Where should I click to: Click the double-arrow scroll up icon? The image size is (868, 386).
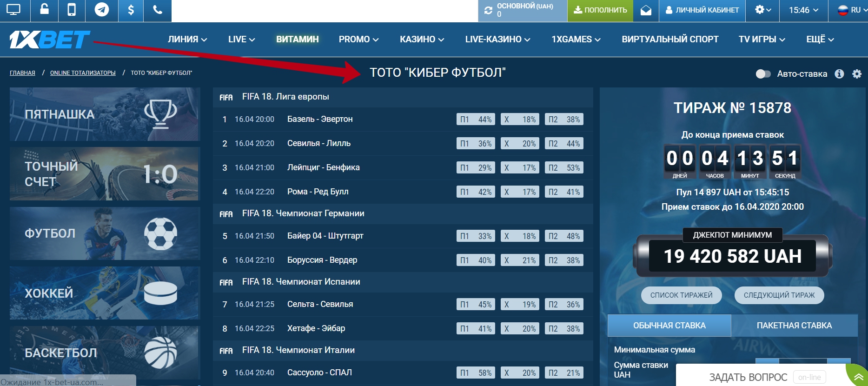click(x=858, y=377)
